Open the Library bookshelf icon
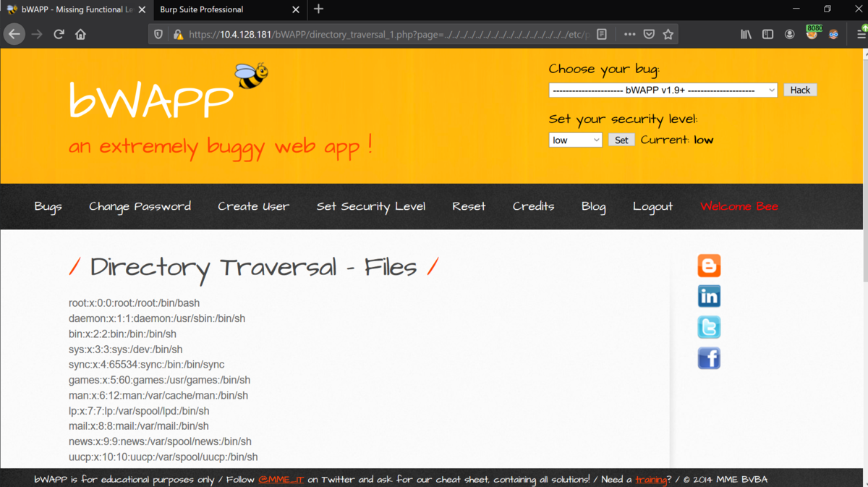Viewport: 868px width, 487px height. pyautogui.click(x=746, y=34)
